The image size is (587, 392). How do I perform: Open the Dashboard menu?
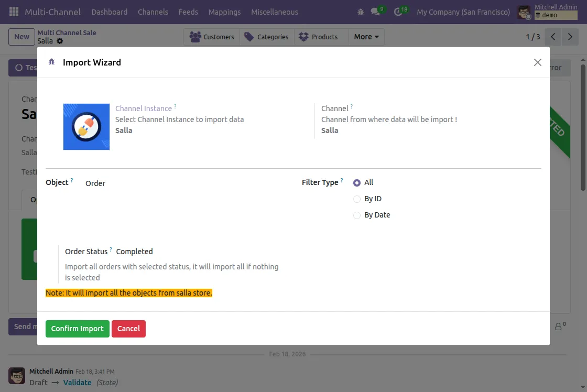pos(109,12)
